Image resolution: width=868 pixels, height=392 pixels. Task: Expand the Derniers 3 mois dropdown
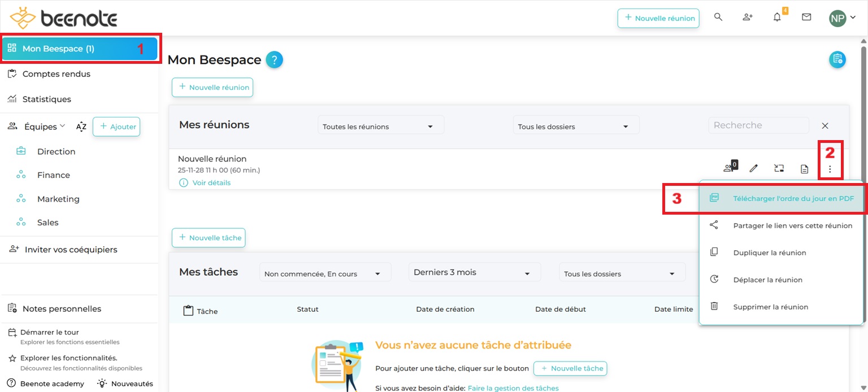474,273
